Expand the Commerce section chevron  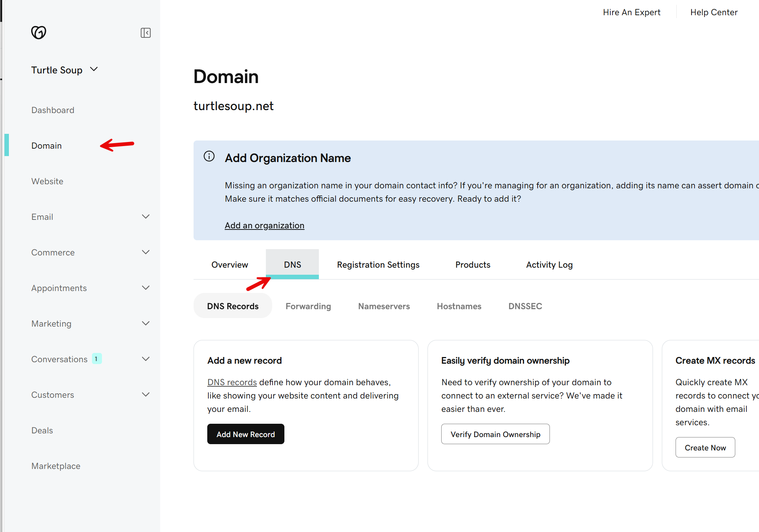coord(146,252)
